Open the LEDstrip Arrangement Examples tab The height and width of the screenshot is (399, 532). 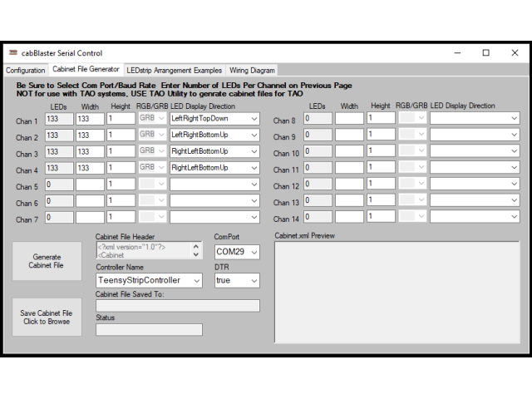click(174, 71)
